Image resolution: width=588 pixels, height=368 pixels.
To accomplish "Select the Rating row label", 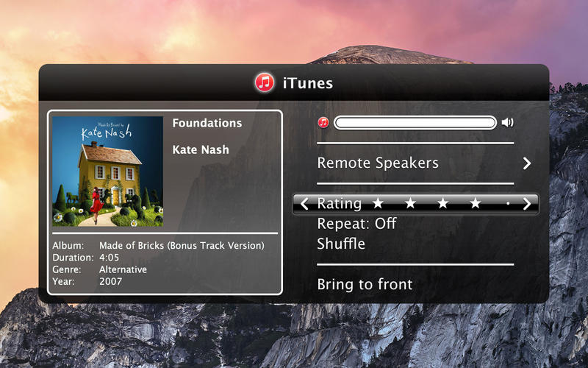I will [340, 204].
